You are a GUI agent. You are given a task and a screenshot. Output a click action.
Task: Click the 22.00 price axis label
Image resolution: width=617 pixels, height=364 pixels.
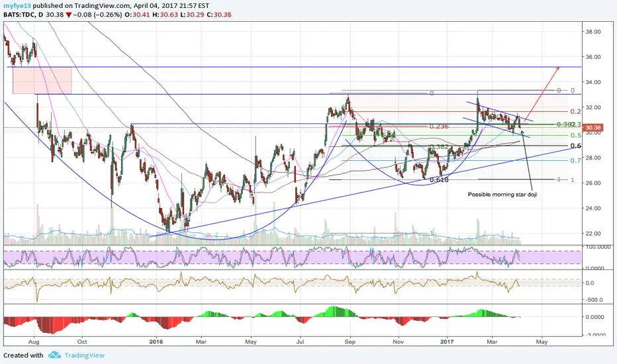(593, 233)
